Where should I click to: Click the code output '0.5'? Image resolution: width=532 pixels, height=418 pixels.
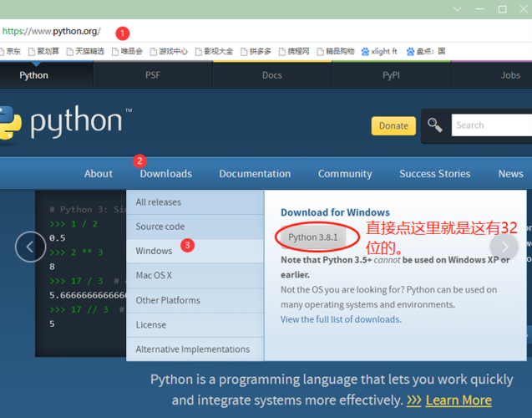click(x=58, y=238)
